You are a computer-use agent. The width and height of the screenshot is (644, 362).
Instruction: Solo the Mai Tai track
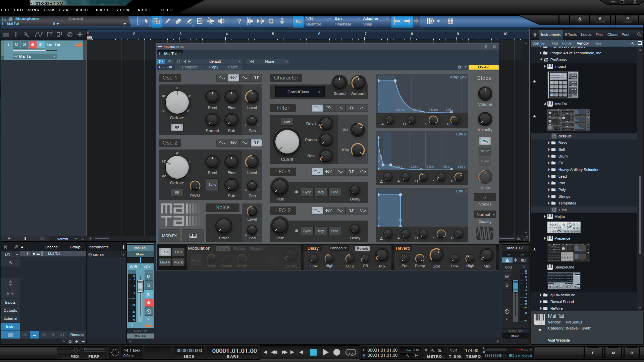(24, 45)
